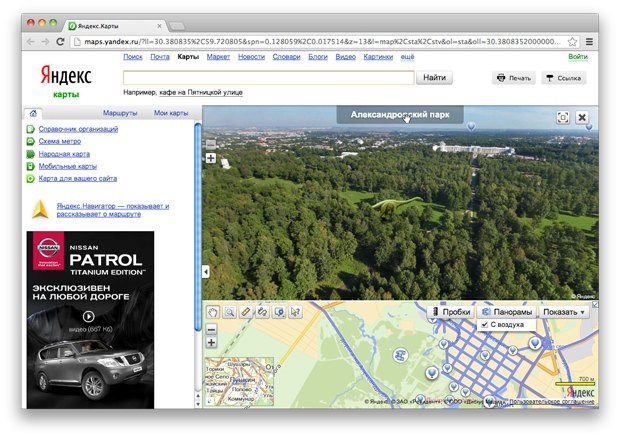
Task: Open Пользовательское соглашение link
Action: (552, 402)
